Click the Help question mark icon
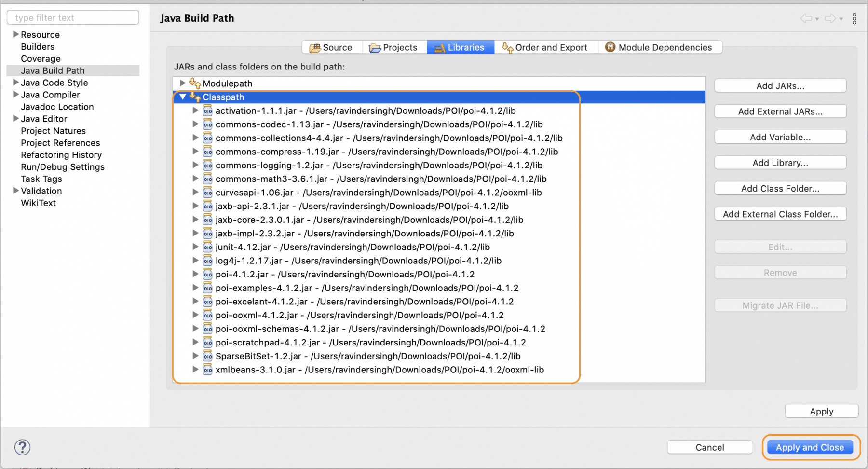This screenshot has height=469, width=868. pyautogui.click(x=22, y=447)
